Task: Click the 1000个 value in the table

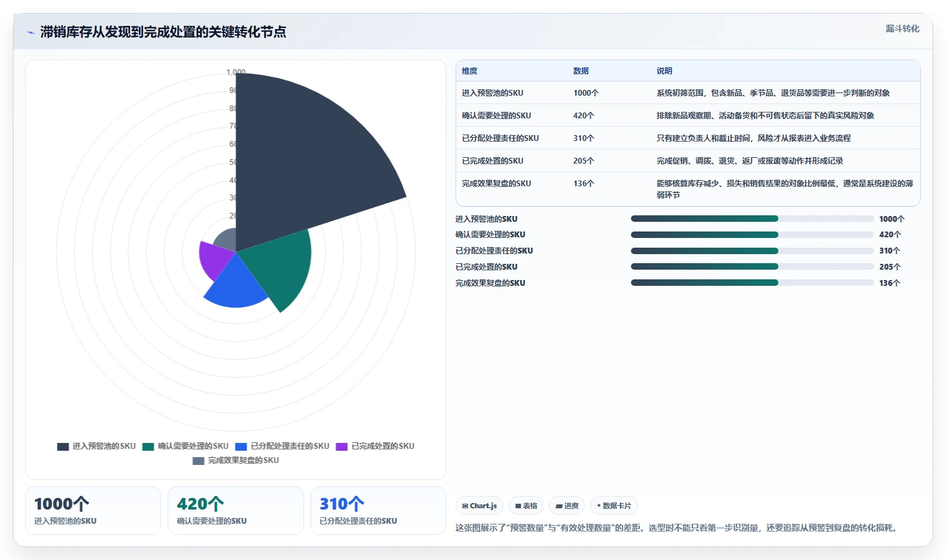Action: [586, 93]
